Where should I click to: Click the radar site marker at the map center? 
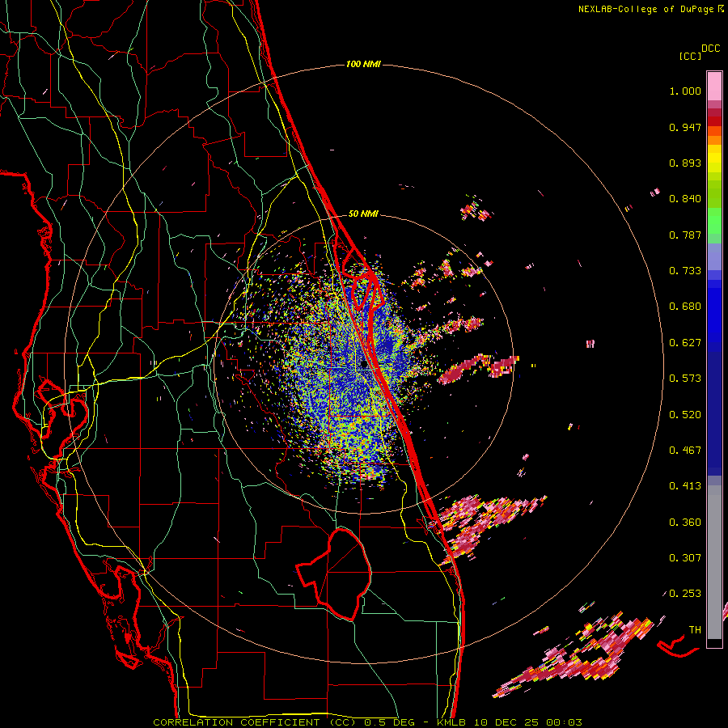[x=364, y=365]
